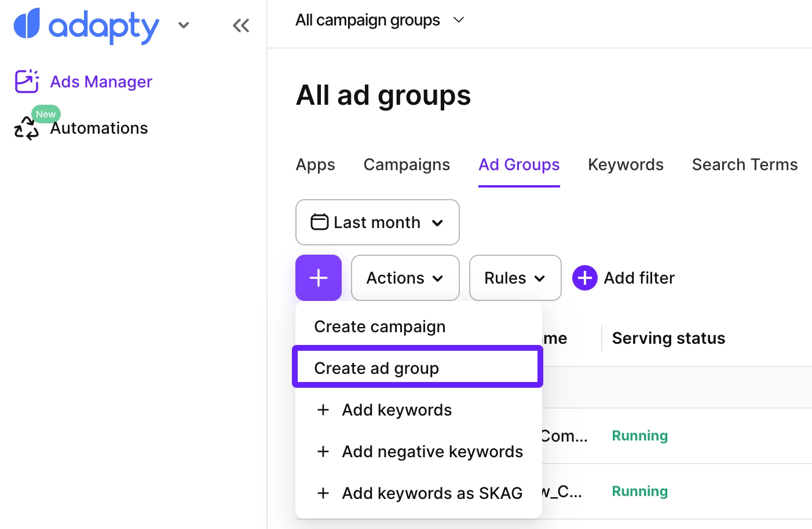Switch to the Keywords tab
The image size is (812, 529).
[626, 164]
